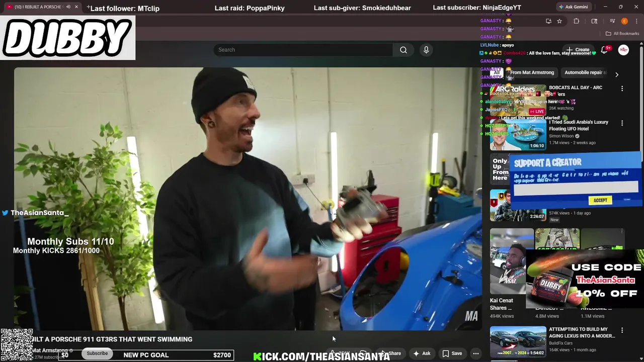Click the Share button under video
Viewport: 644px width, 362px height.
[x=390, y=353]
